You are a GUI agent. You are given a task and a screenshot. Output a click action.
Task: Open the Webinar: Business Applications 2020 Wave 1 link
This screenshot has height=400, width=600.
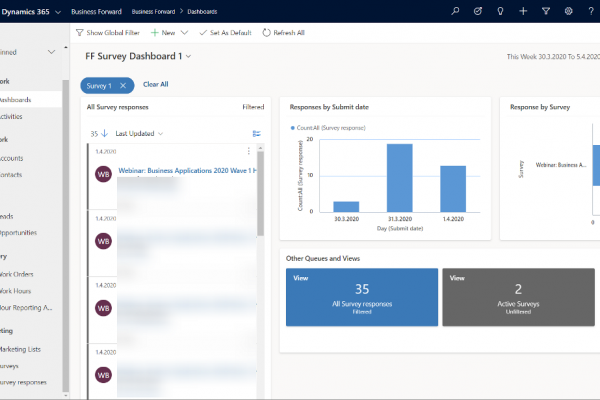(x=188, y=170)
